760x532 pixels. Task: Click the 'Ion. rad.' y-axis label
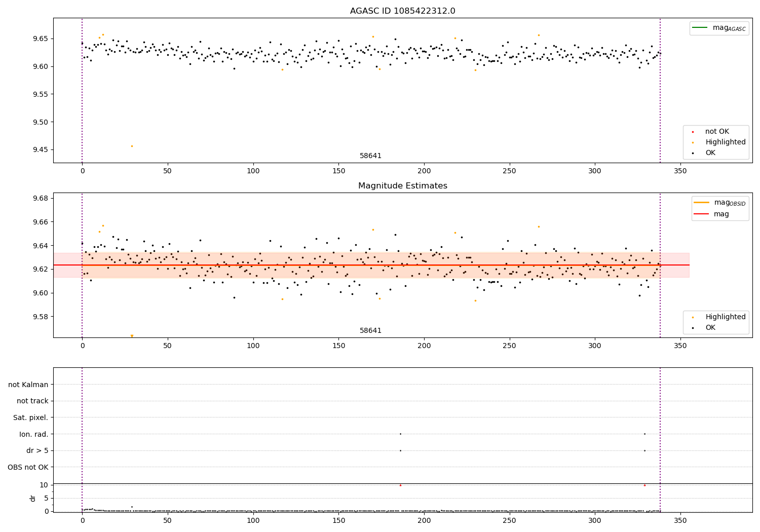pyautogui.click(x=34, y=434)
